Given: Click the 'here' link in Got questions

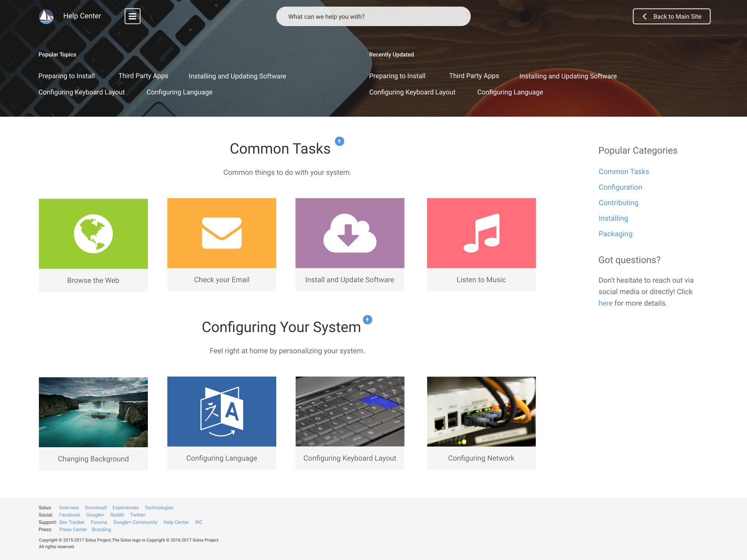Looking at the screenshot, I should 605,303.
